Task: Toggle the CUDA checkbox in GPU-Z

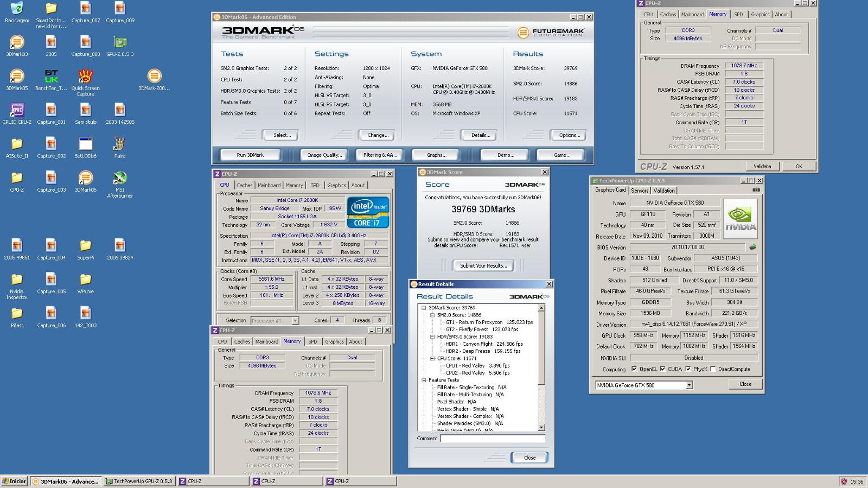Action: point(662,369)
